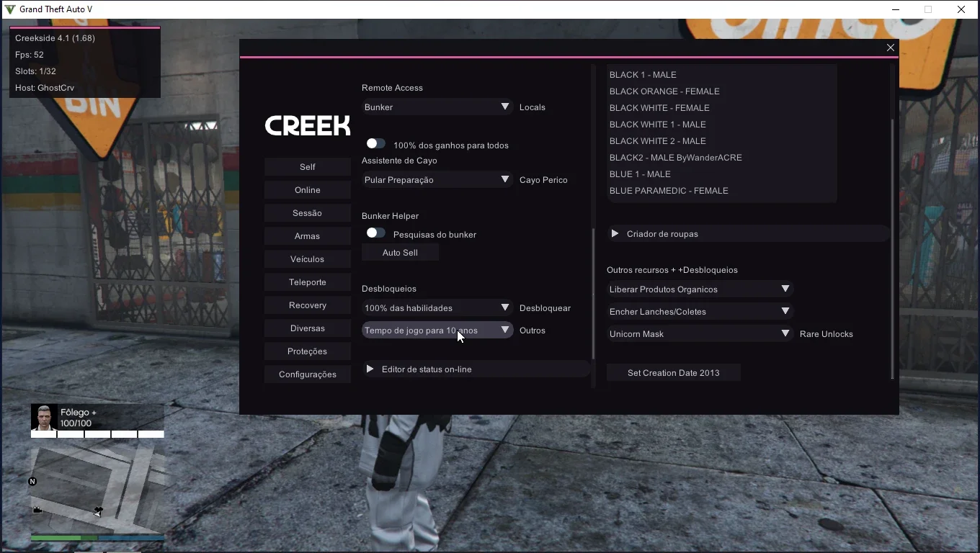This screenshot has width=980, height=553.
Task: Close the Creek menu with X icon
Action: point(891,48)
